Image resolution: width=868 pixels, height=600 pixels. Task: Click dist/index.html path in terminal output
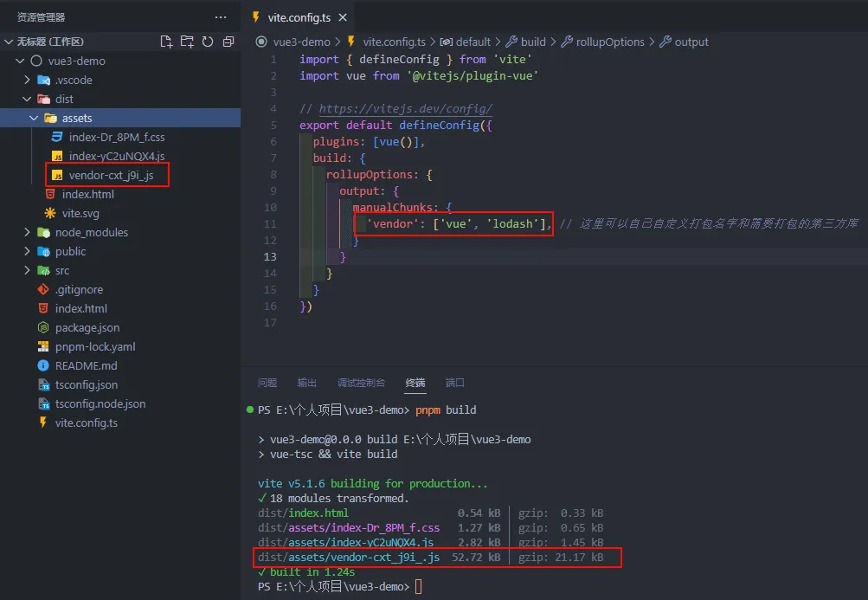[304, 513]
